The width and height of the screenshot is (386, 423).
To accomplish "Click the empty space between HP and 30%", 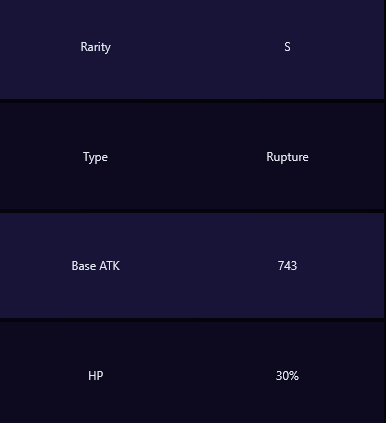I will [189, 376].
